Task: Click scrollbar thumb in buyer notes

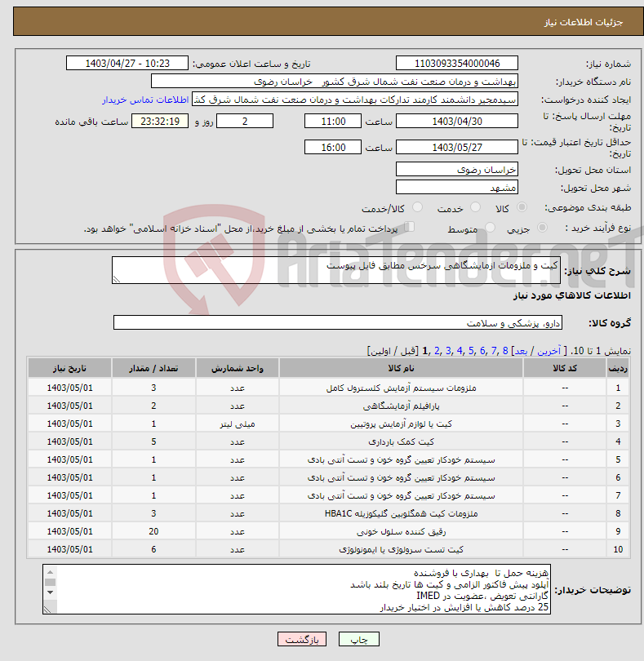Action: 50,582
